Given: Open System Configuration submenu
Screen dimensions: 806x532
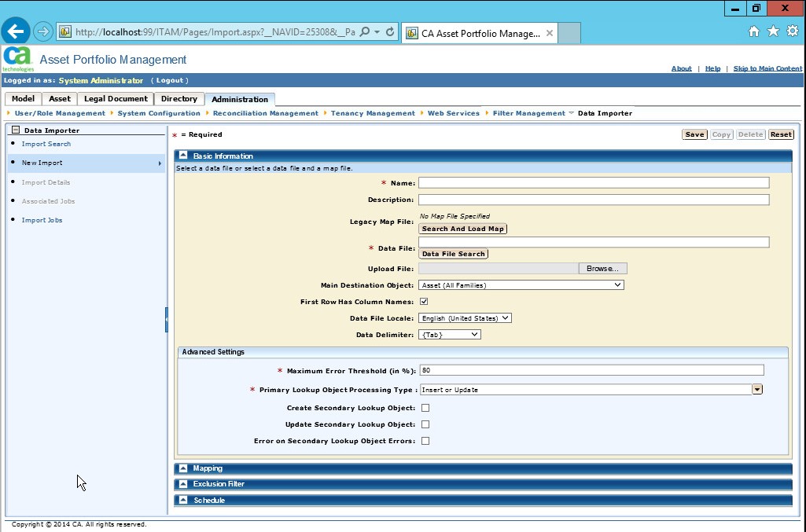Looking at the screenshot, I should [x=159, y=113].
